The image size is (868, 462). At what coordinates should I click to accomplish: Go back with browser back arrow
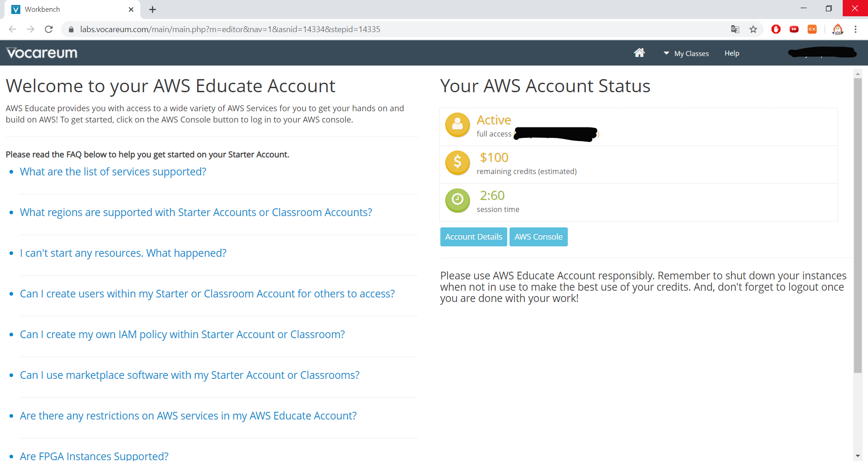(12, 29)
